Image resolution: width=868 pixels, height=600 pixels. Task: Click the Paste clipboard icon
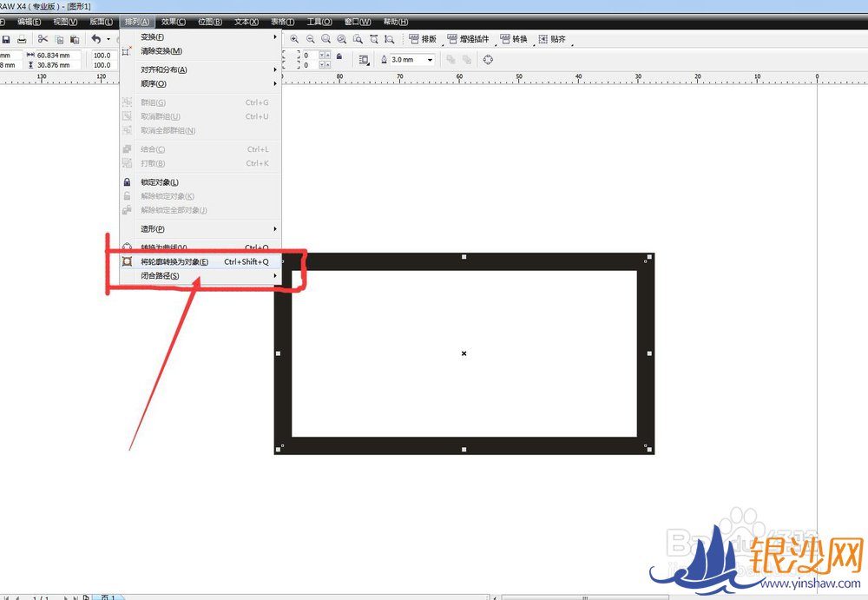(x=75, y=39)
